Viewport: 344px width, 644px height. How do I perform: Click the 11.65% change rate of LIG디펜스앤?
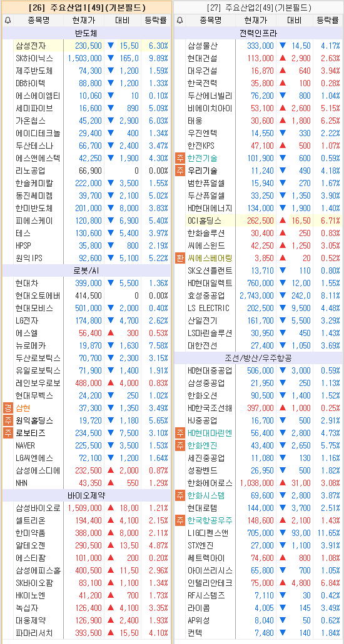click(x=329, y=533)
